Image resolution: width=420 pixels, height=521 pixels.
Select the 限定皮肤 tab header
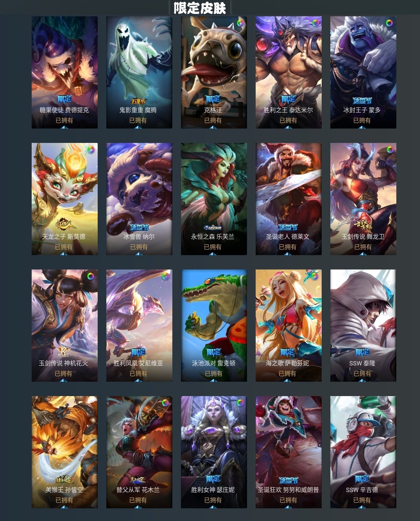[x=200, y=8]
